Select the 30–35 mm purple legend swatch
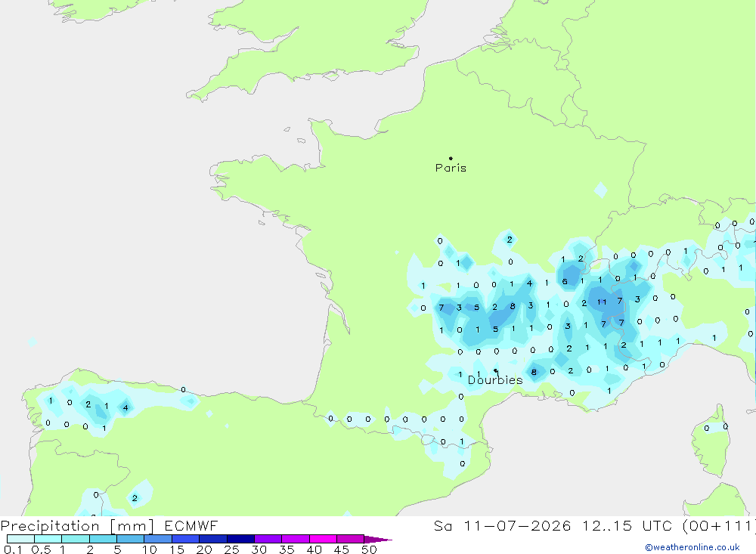 (x=268, y=539)
